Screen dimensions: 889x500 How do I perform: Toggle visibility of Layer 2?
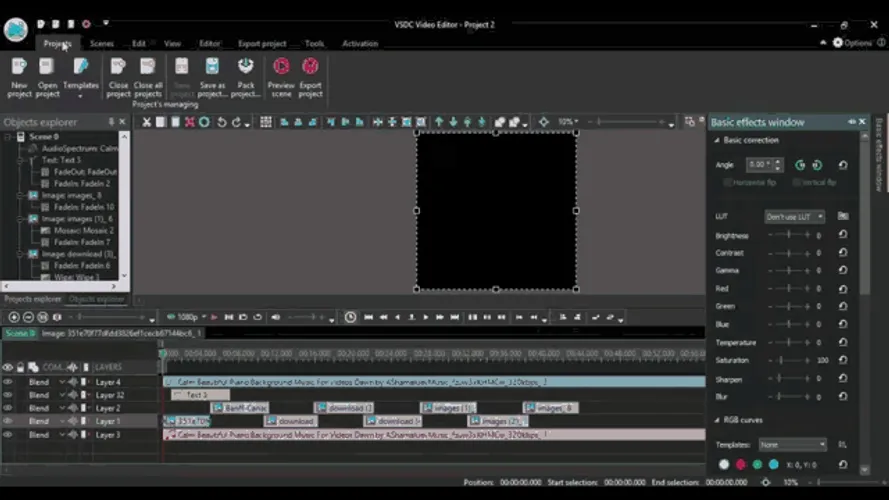tap(8, 408)
